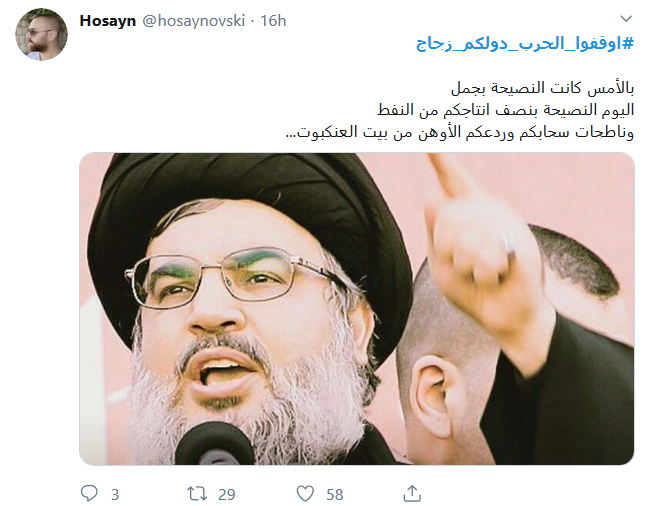Click the likes count 58
Screen dimensions: 647x506
point(335,494)
